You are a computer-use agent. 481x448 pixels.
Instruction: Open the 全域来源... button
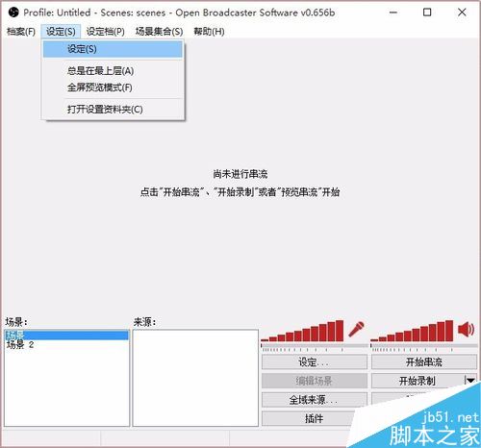point(315,400)
